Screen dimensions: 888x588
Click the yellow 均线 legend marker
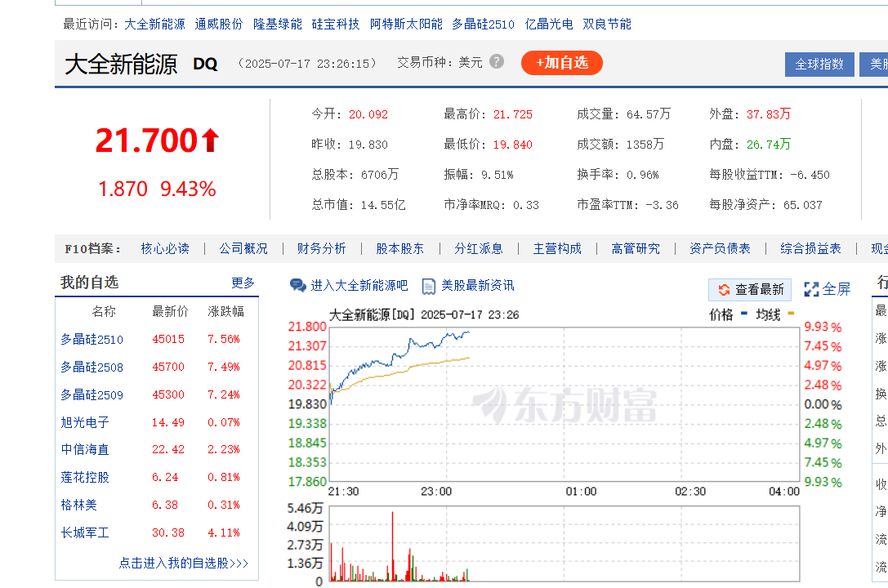[791, 313]
